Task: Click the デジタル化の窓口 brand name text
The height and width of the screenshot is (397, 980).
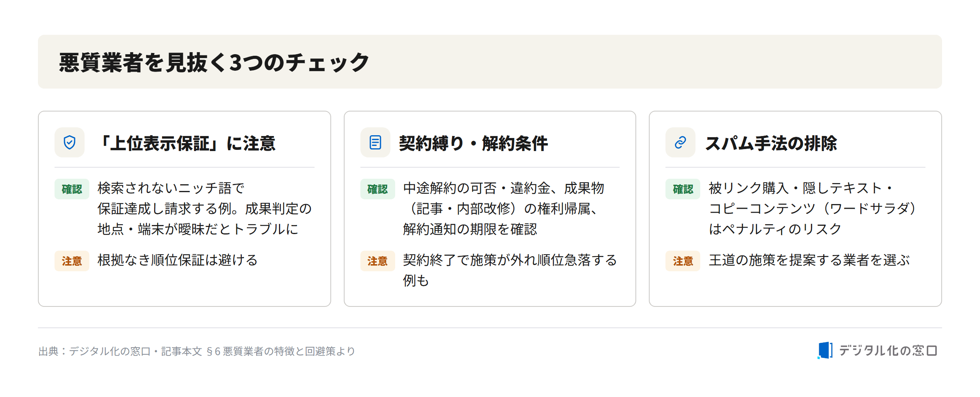Action: pyautogui.click(x=888, y=350)
